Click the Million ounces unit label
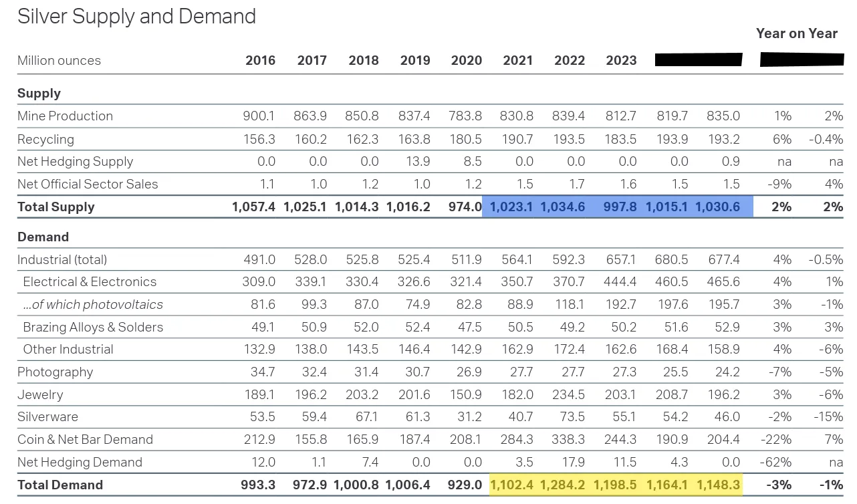 click(59, 60)
